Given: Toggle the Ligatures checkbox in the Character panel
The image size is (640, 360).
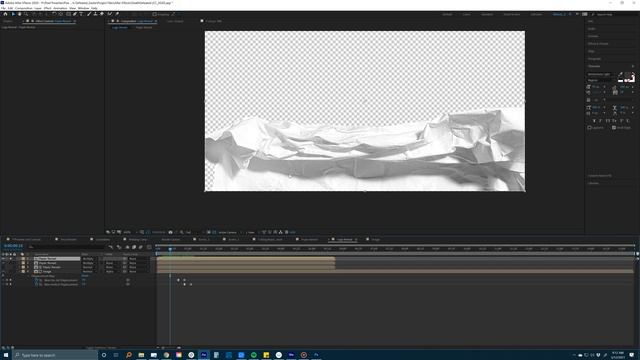Looking at the screenshot, I should (589, 127).
